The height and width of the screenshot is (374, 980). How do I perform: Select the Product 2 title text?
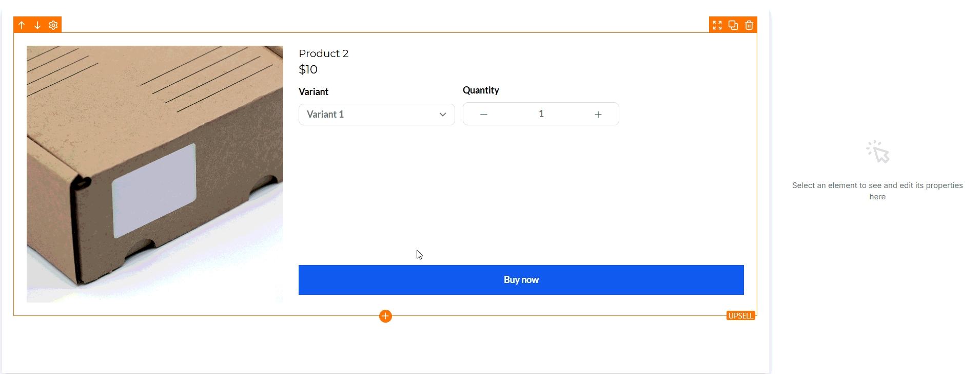tap(323, 53)
